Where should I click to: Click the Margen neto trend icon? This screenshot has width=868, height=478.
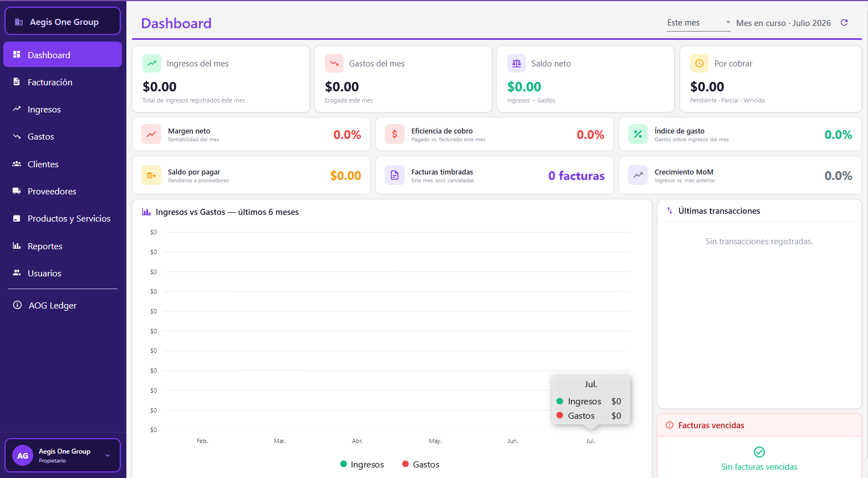click(151, 134)
